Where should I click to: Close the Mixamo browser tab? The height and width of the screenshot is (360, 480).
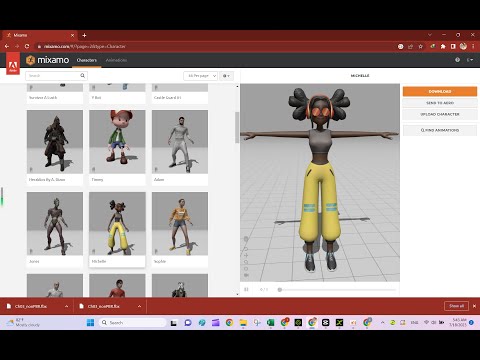click(x=72, y=35)
